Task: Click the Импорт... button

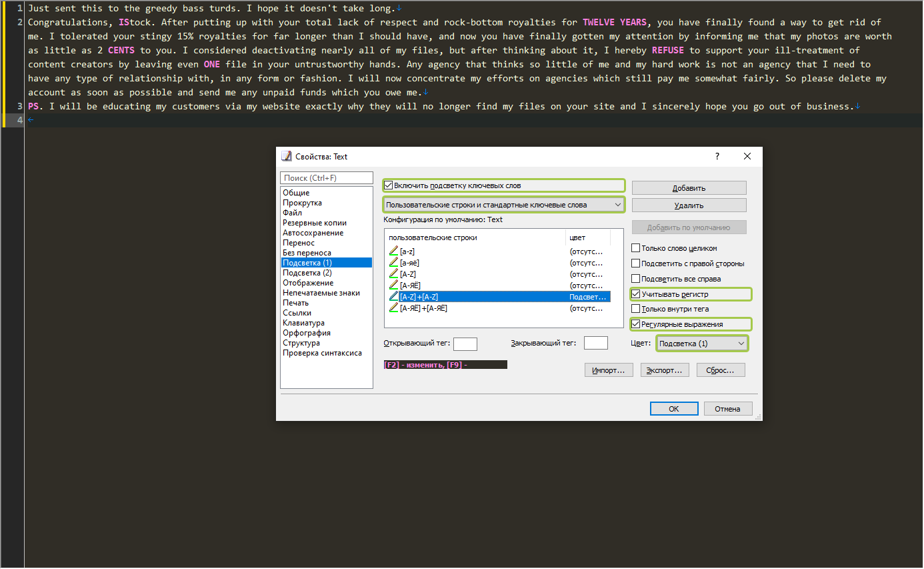Action: [x=608, y=370]
